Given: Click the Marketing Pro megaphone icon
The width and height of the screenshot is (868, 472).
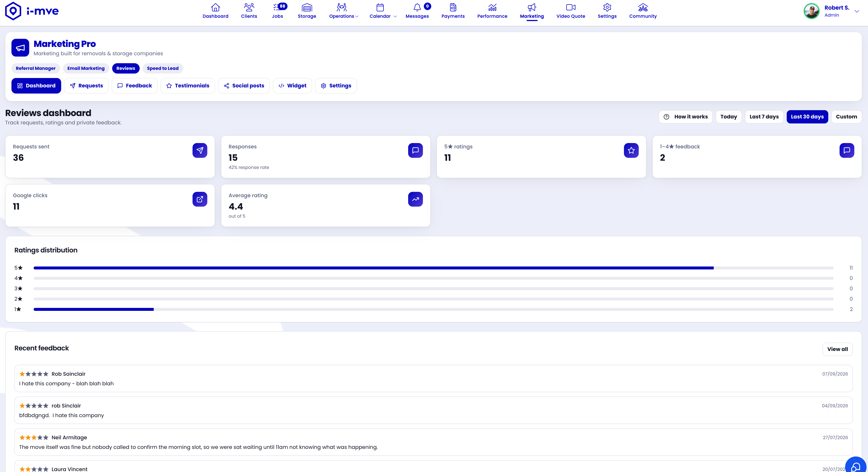Looking at the screenshot, I should click(20, 48).
